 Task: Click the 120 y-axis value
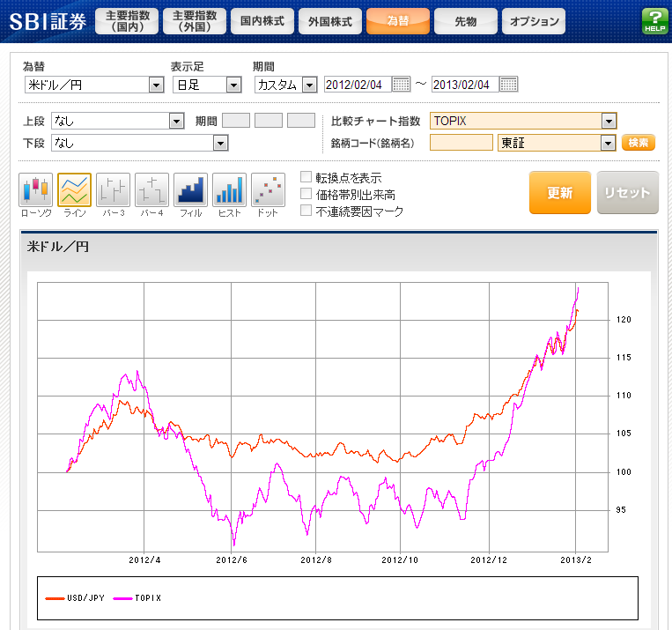pos(624,320)
